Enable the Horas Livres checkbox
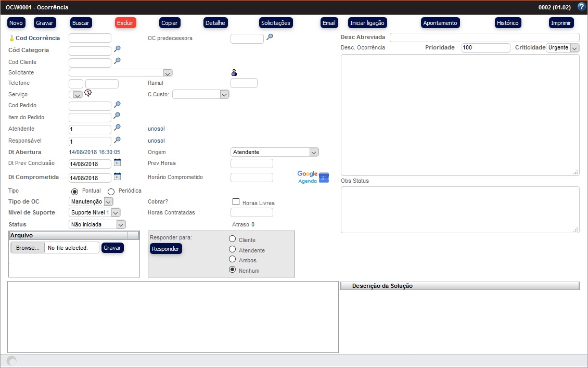 pyautogui.click(x=236, y=202)
